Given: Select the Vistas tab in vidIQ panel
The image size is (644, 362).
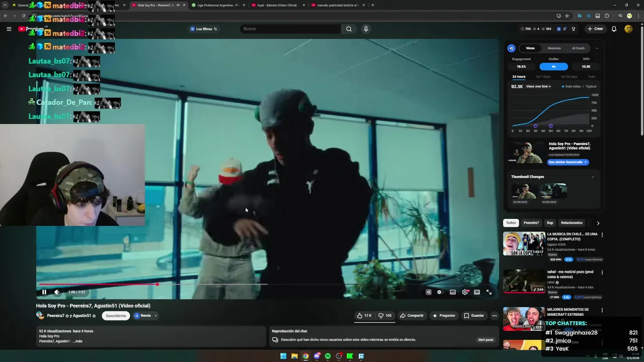Looking at the screenshot, I should [x=530, y=48].
